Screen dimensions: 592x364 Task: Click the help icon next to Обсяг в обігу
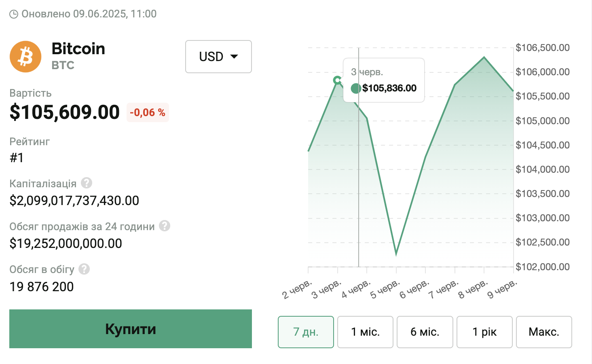[84, 269]
